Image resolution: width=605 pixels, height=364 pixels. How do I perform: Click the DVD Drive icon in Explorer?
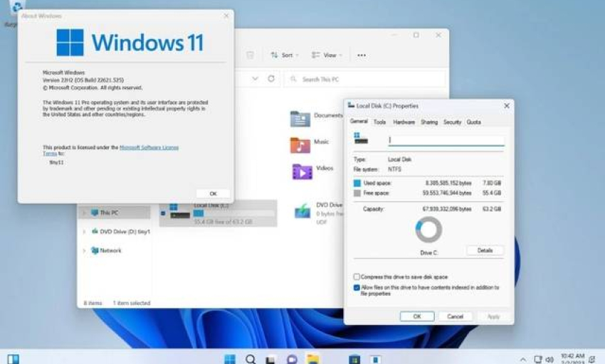click(x=302, y=211)
